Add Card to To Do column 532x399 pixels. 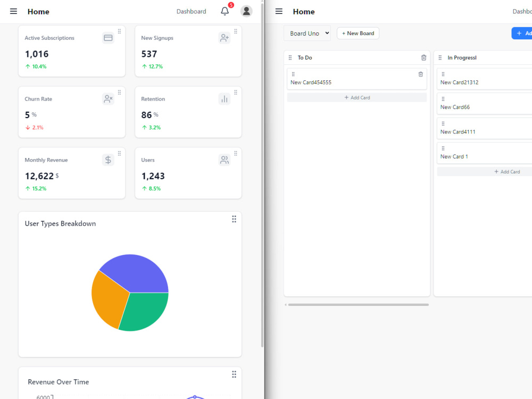(357, 97)
